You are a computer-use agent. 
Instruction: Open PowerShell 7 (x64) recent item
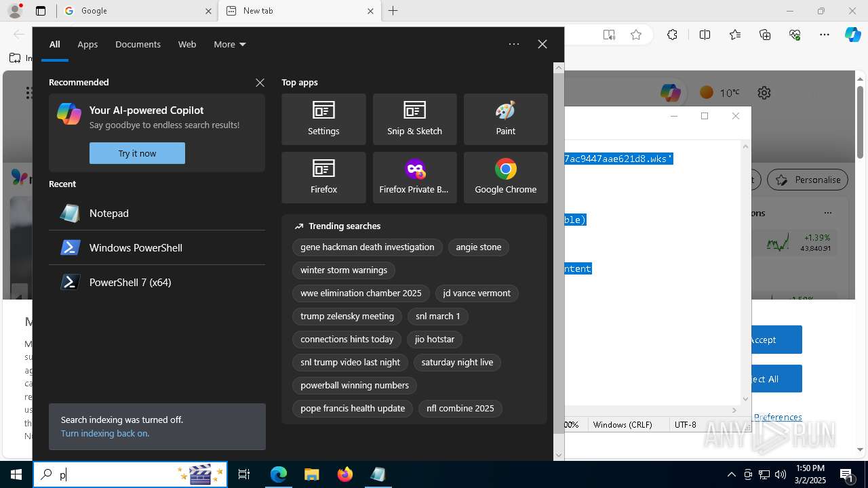[157, 283]
